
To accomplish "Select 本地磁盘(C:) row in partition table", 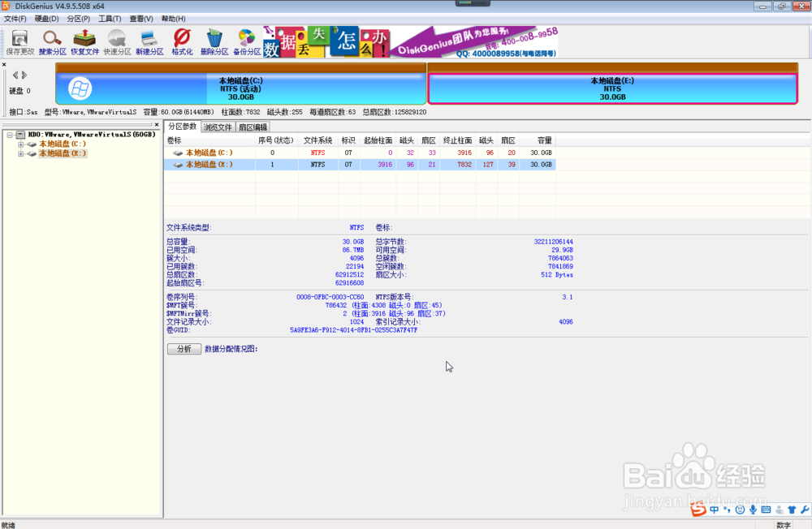I will [x=360, y=153].
